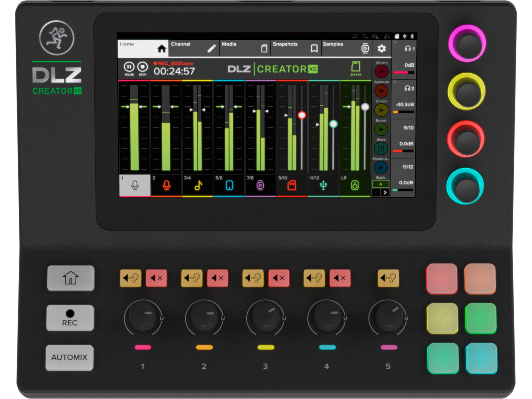Open the Samples tab
This screenshot has height=399, width=532.
coord(347,48)
